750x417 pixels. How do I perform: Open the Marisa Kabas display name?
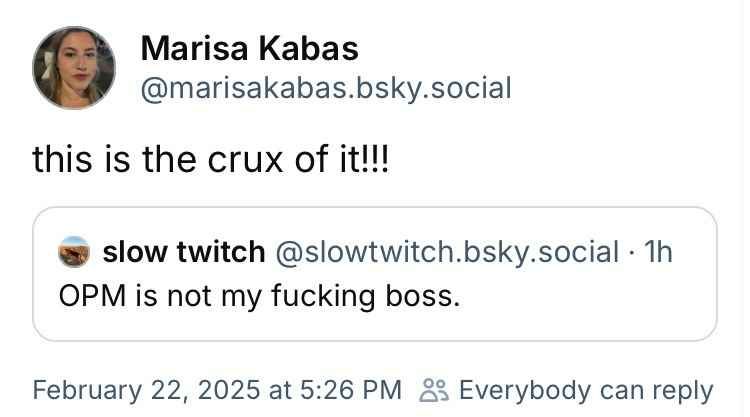tap(249, 48)
